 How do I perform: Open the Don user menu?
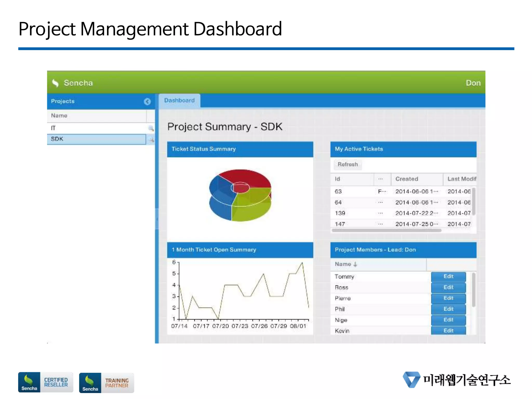coord(473,83)
